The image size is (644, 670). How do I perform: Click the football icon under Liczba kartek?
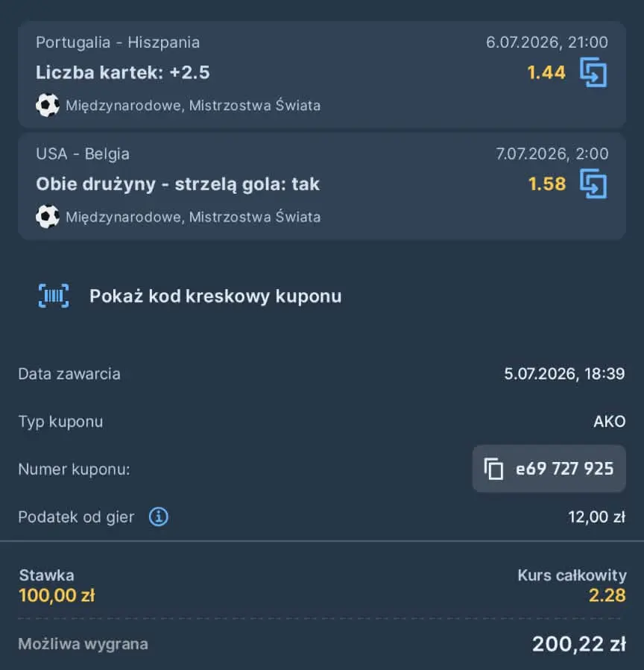(48, 105)
